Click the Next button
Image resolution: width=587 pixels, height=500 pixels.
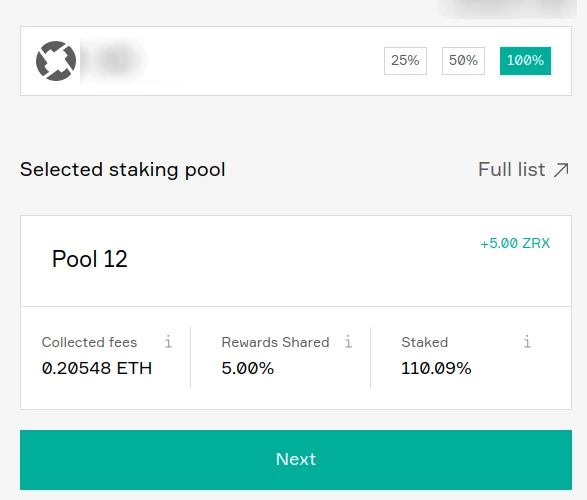296,460
